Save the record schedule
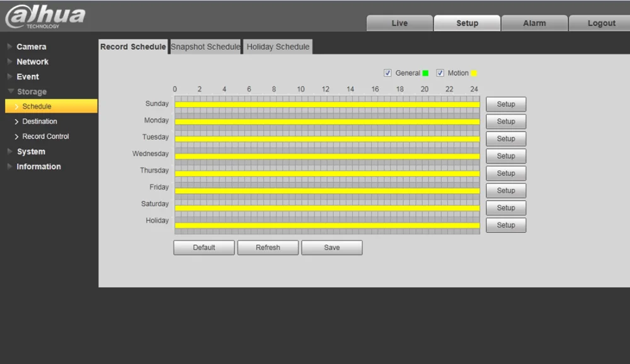630x364 pixels. [332, 247]
